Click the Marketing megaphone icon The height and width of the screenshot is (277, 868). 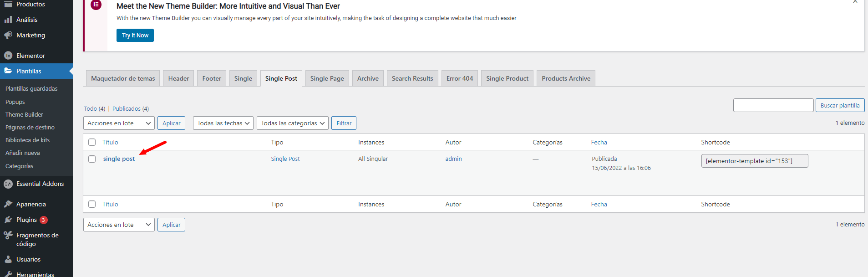point(8,35)
